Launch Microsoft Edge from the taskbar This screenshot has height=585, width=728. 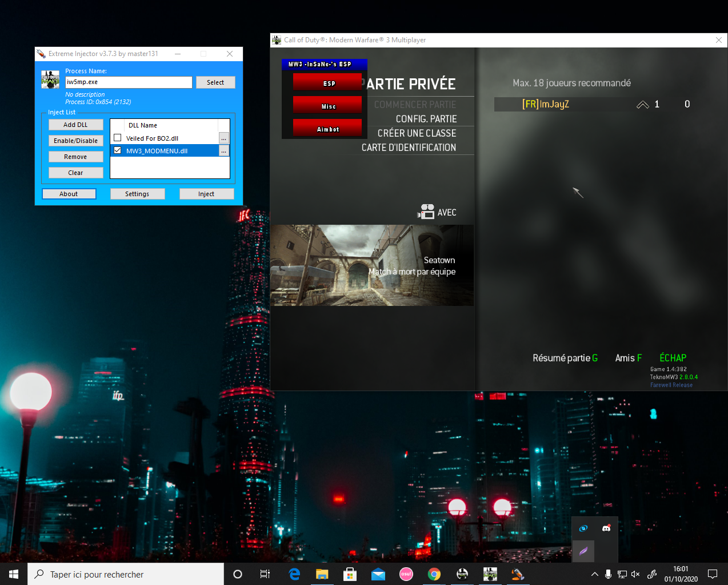tap(294, 574)
